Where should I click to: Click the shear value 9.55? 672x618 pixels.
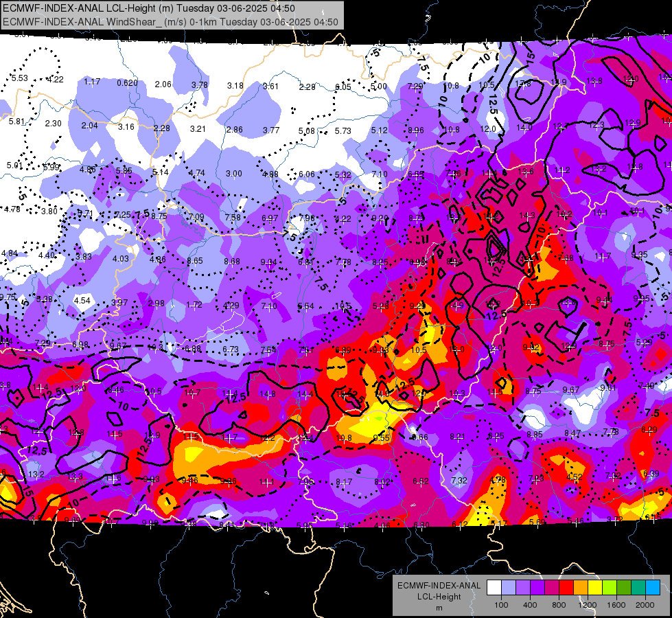click(382, 438)
